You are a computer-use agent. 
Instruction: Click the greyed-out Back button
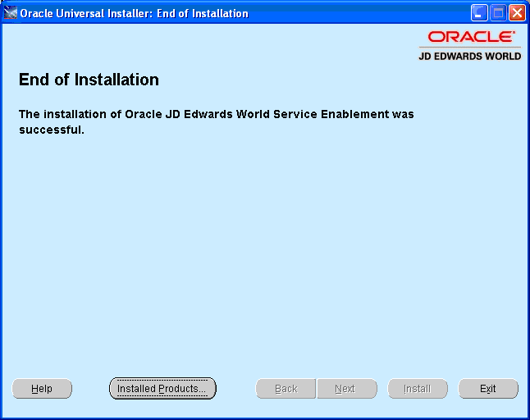pos(286,389)
